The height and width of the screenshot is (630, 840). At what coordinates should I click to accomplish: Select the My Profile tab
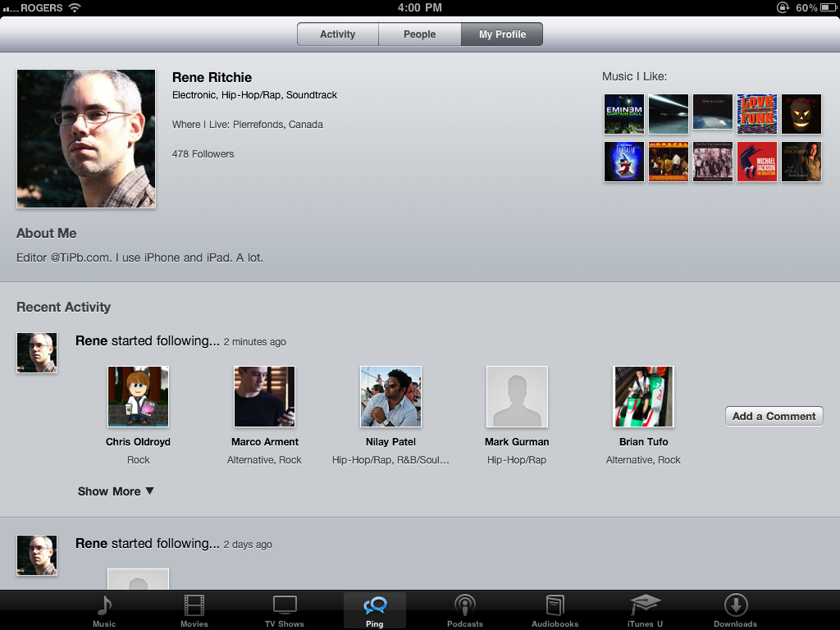(x=502, y=34)
